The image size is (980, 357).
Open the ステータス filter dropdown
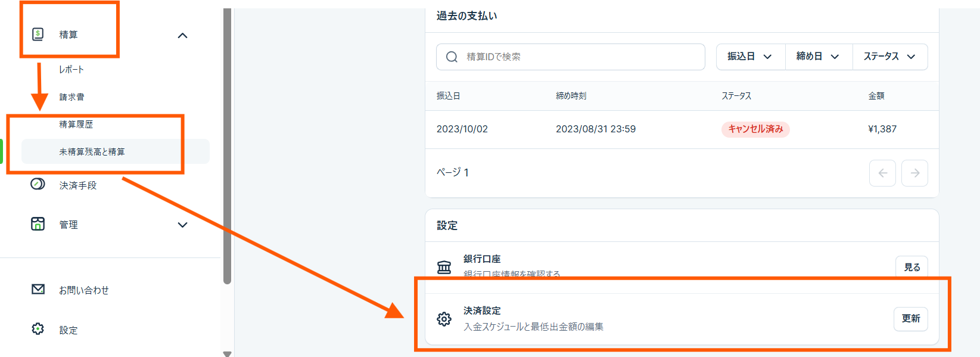pos(889,57)
